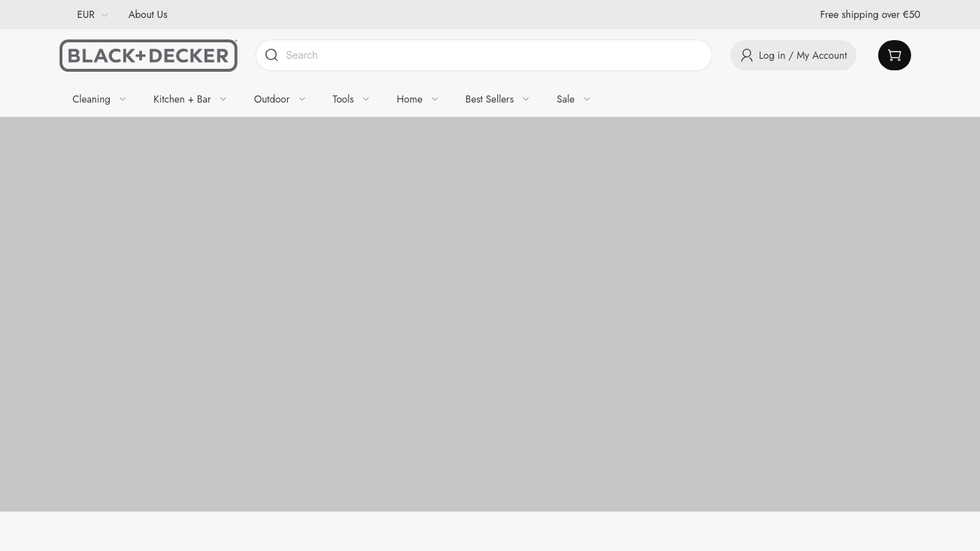Open the Home category
The height and width of the screenshot is (551, 980).
pos(410,99)
